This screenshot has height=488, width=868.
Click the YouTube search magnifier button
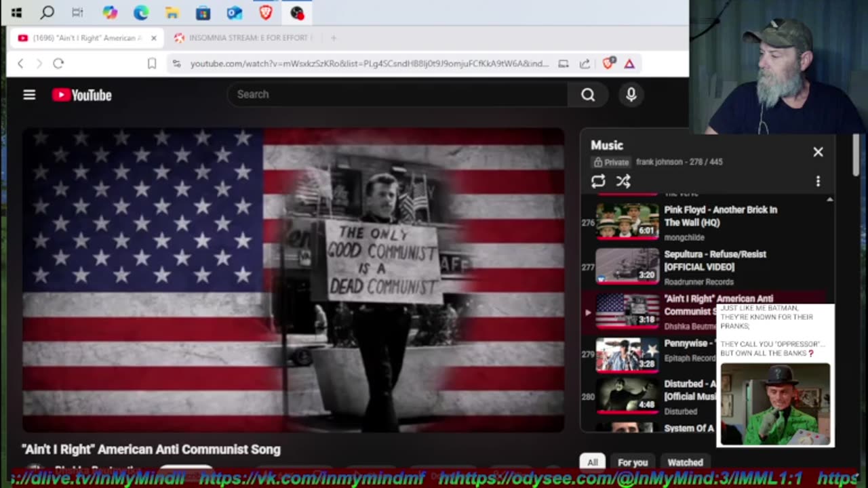click(588, 95)
